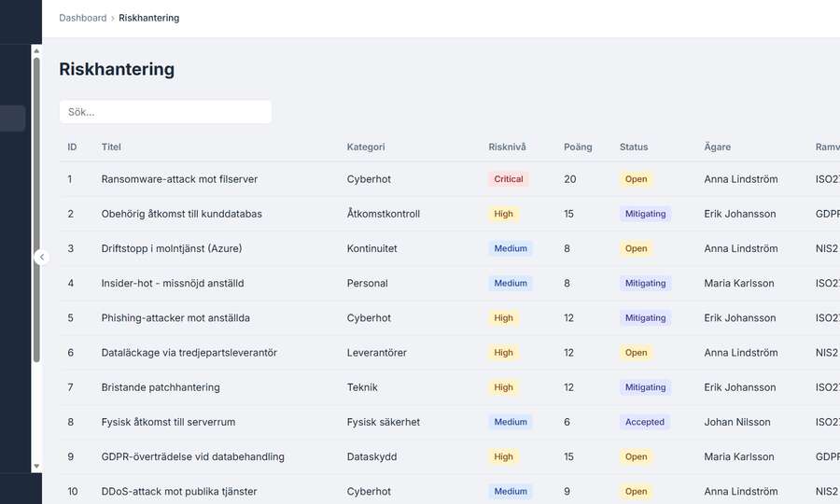Click the sidebar scrollbar down arrow
Screen dimensions: 840x504
pos(36,465)
